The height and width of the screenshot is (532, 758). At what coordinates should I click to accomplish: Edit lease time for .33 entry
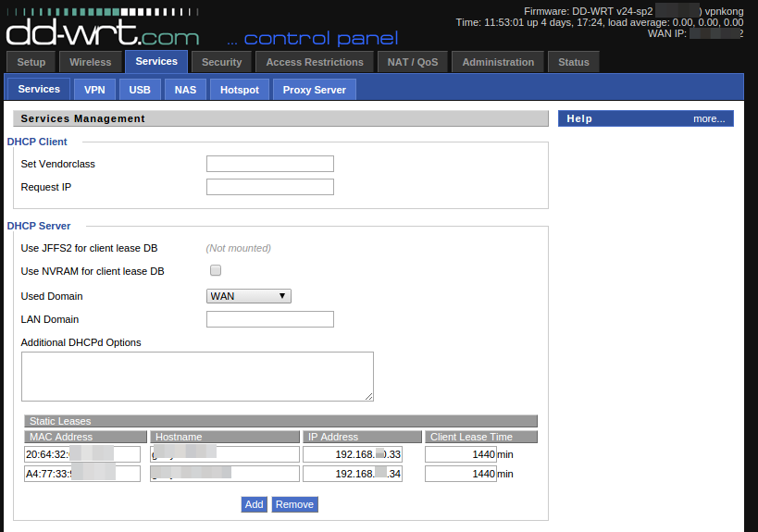tap(461, 454)
